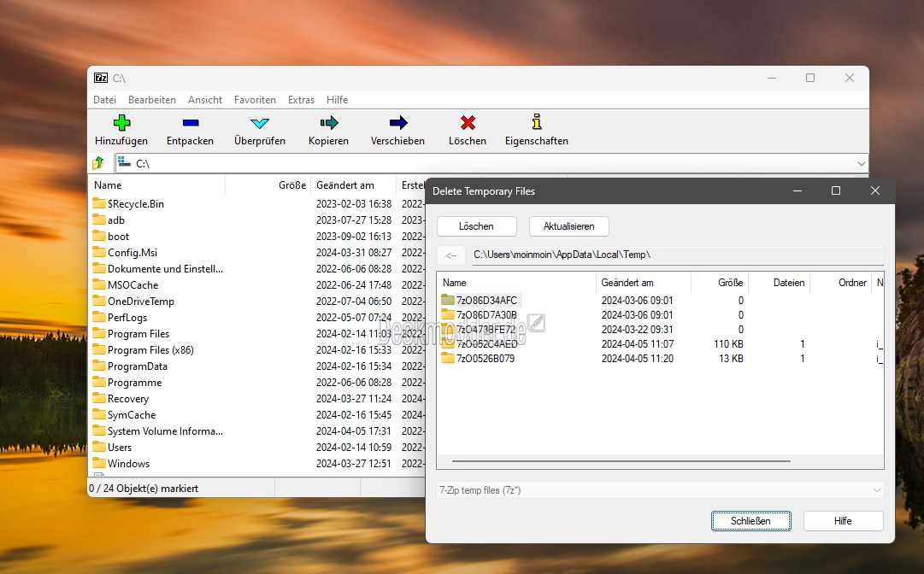
Task: Select the OneDriveTemp folder icon
Action: 99,301
